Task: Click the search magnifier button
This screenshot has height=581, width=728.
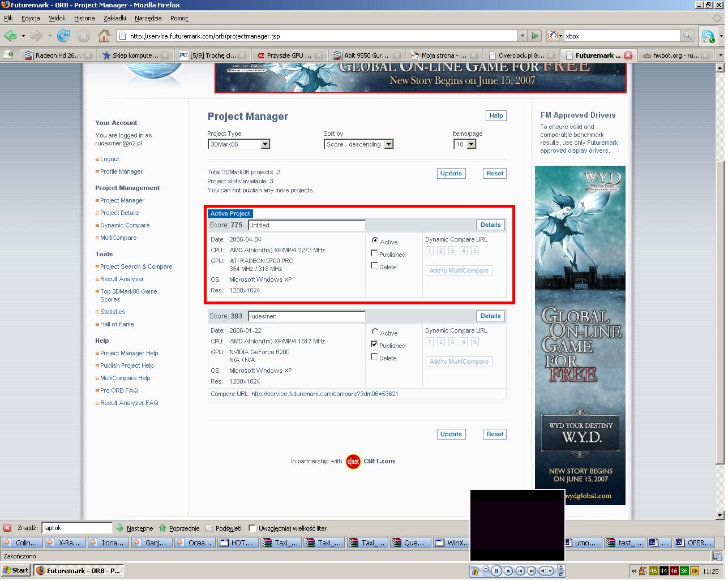Action: pos(687,36)
